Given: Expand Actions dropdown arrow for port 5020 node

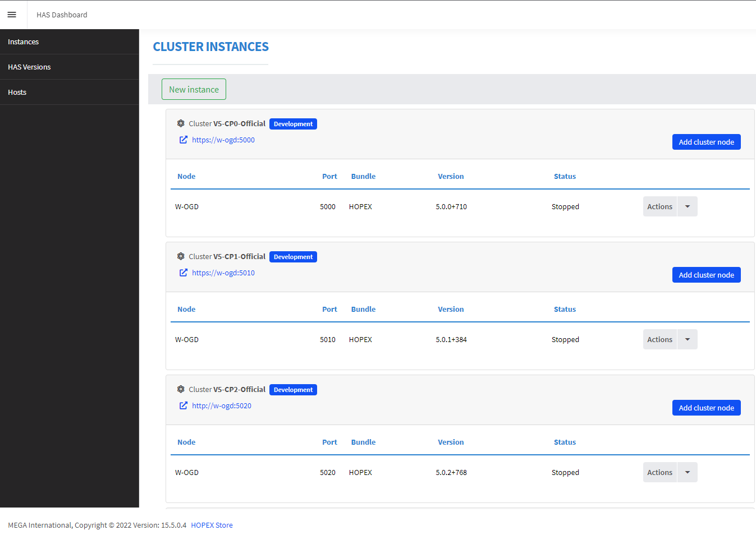Looking at the screenshot, I should coord(687,472).
